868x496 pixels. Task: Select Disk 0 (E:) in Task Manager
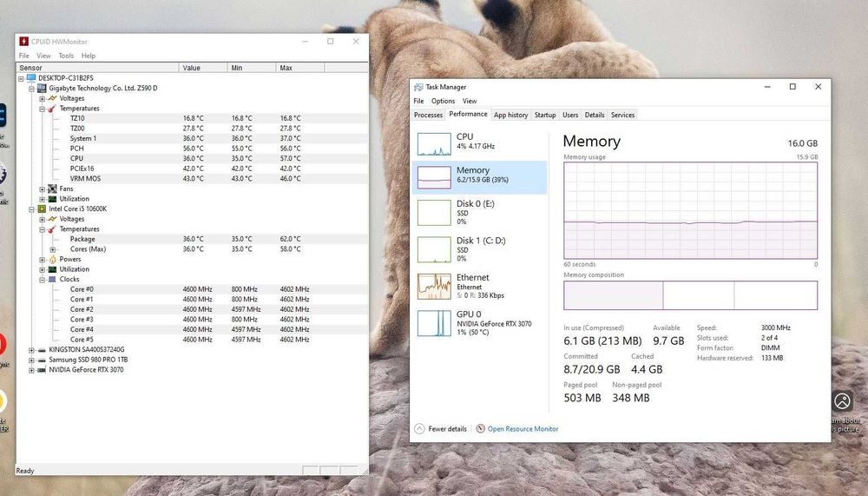point(479,212)
